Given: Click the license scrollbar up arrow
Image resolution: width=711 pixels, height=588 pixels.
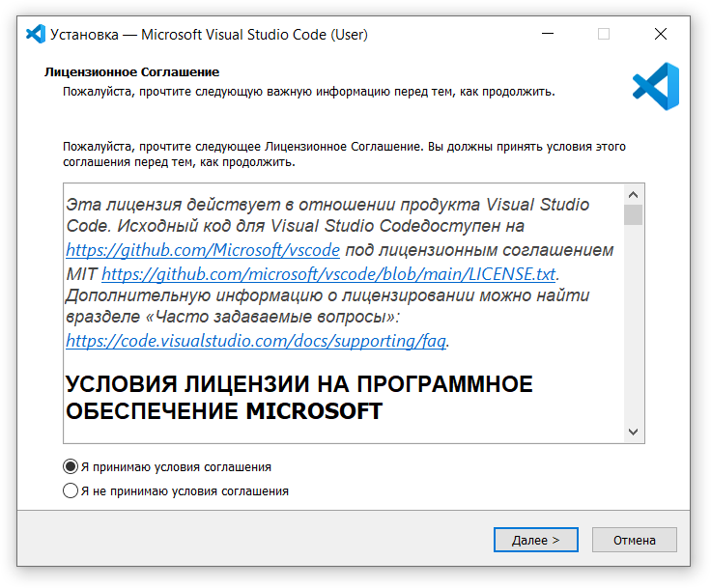Looking at the screenshot, I should coord(633,195).
